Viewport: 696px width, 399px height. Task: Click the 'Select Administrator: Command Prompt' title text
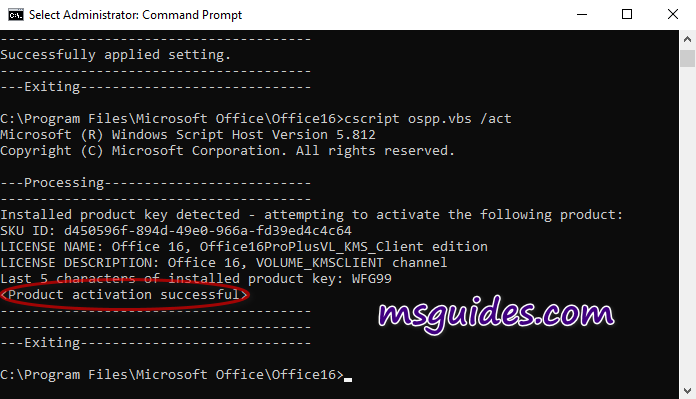(135, 15)
